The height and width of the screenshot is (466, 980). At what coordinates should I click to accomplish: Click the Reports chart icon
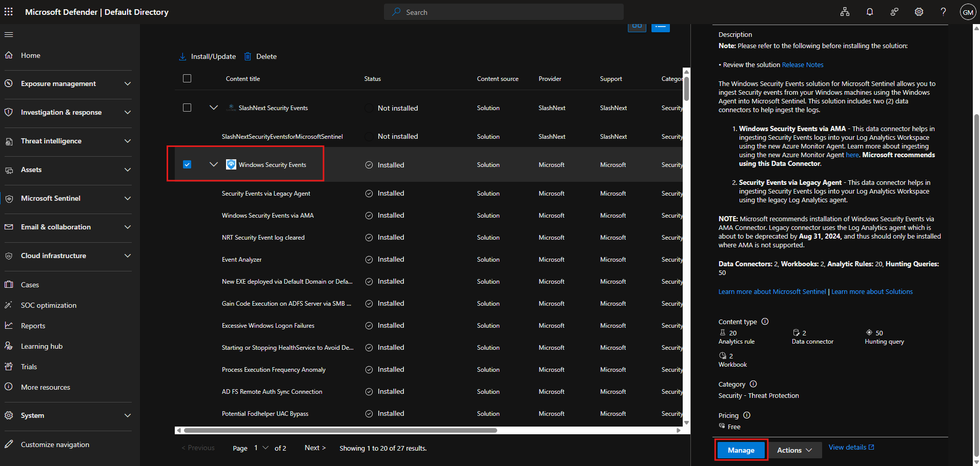[9, 325]
